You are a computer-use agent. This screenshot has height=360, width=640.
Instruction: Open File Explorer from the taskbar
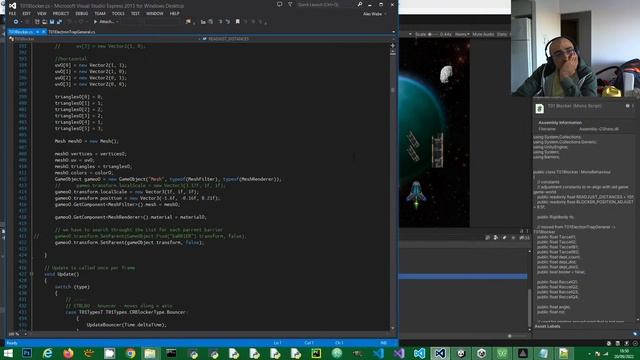150,353
